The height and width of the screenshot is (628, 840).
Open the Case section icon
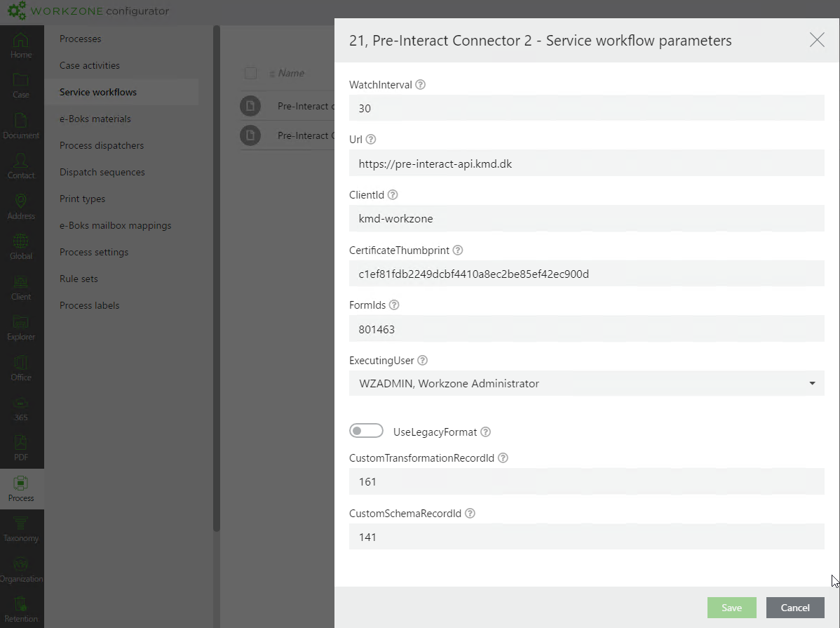point(21,85)
